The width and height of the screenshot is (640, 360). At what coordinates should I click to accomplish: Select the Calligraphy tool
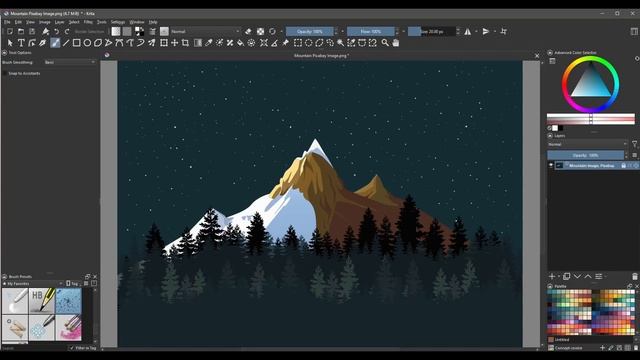point(42,43)
